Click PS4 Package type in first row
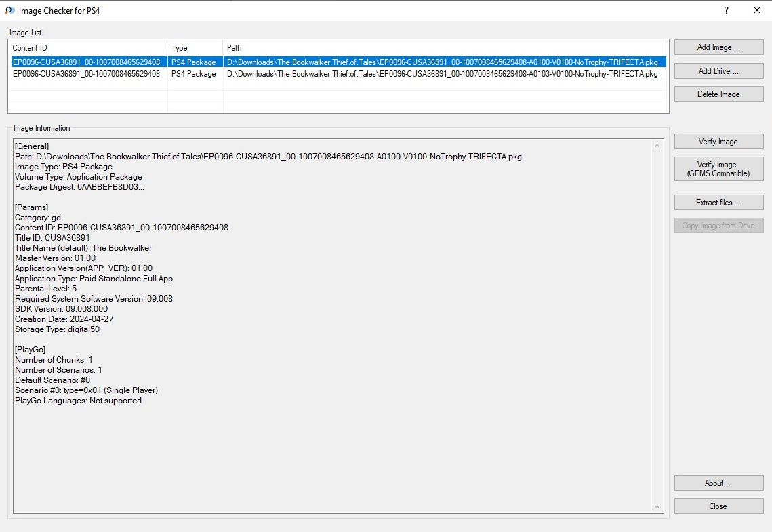Image resolution: width=772 pixels, height=532 pixels. 193,62
